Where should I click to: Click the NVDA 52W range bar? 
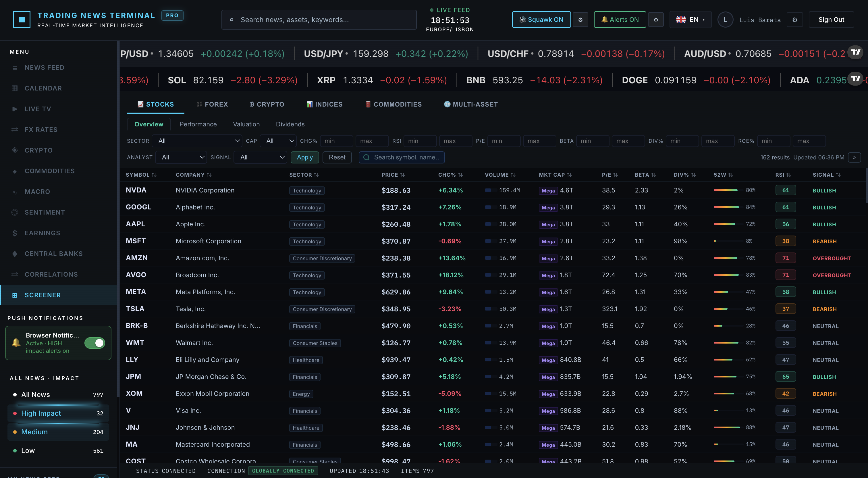728,190
